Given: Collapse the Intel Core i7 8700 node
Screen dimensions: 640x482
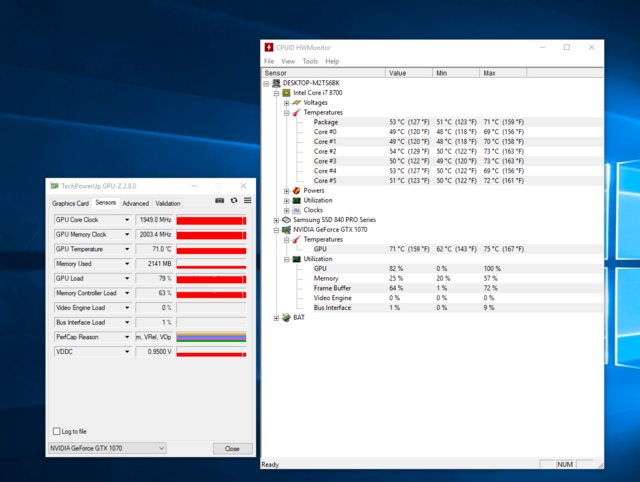Looking at the screenshot, I should pos(276,93).
